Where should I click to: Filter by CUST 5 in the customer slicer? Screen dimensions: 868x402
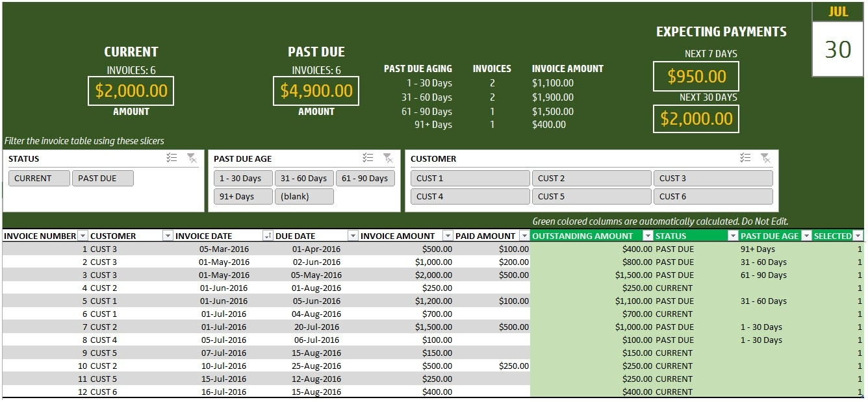pyautogui.click(x=591, y=197)
